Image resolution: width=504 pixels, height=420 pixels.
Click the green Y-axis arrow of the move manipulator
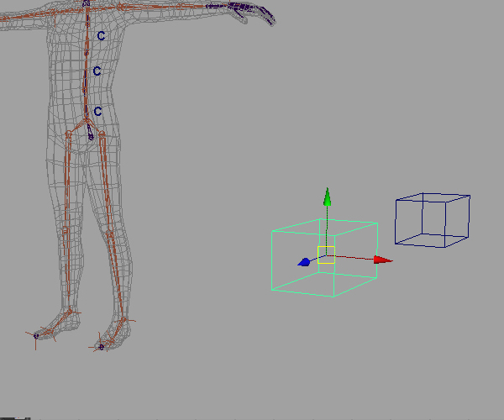[x=328, y=197]
